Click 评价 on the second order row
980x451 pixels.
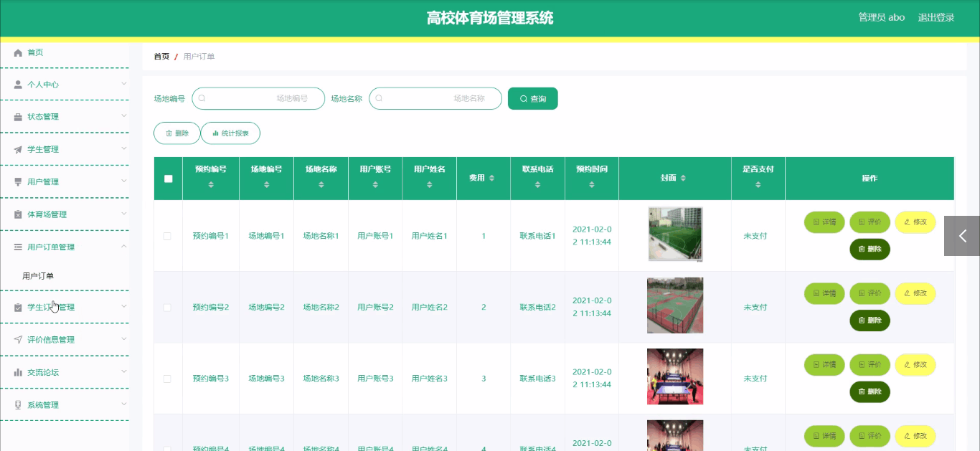(870, 293)
